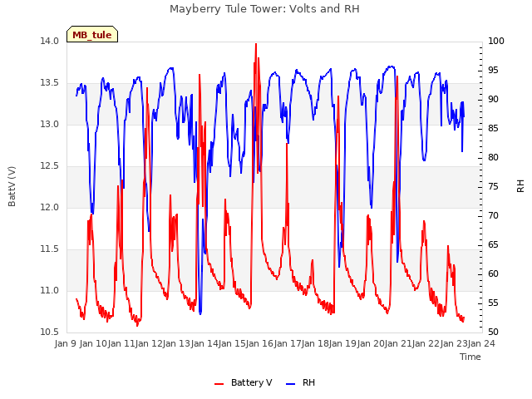Click the RH legend label

click(308, 382)
